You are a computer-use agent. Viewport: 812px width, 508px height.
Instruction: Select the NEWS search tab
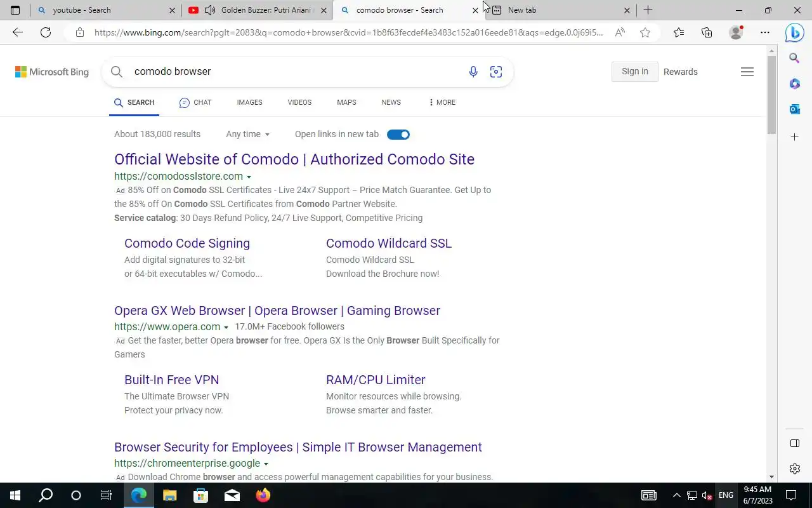pyautogui.click(x=391, y=102)
